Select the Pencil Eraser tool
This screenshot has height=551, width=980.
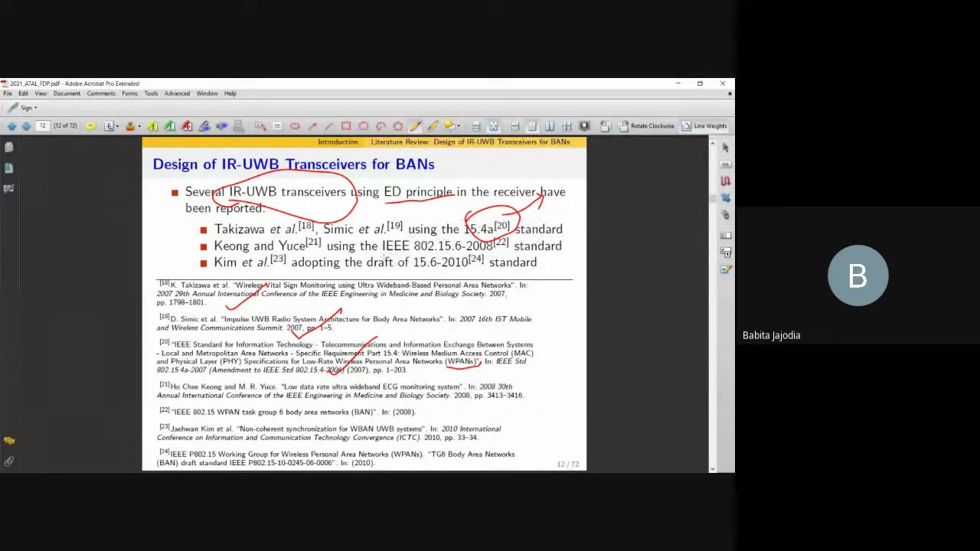click(x=433, y=126)
